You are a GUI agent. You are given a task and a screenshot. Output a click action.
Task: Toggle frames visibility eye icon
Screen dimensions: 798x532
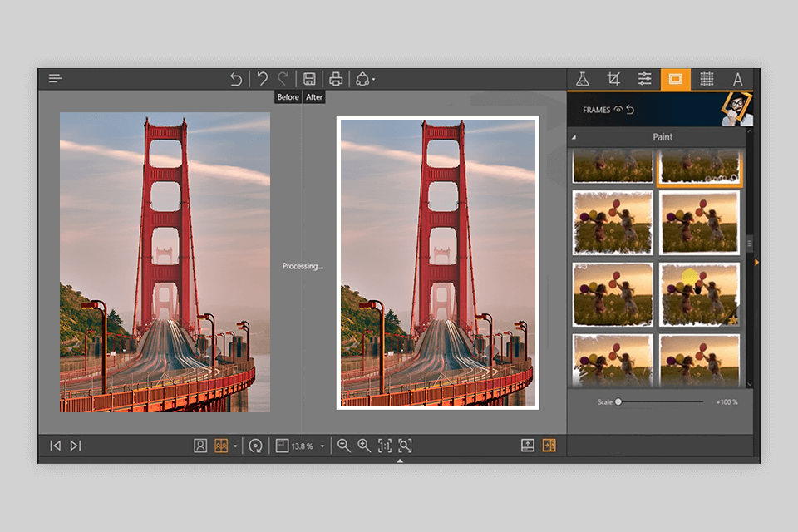[x=618, y=110]
